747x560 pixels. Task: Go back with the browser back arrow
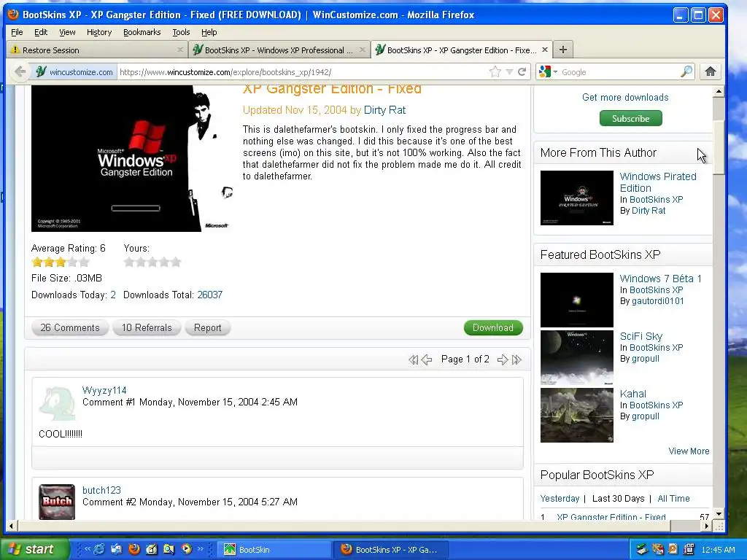(20, 72)
